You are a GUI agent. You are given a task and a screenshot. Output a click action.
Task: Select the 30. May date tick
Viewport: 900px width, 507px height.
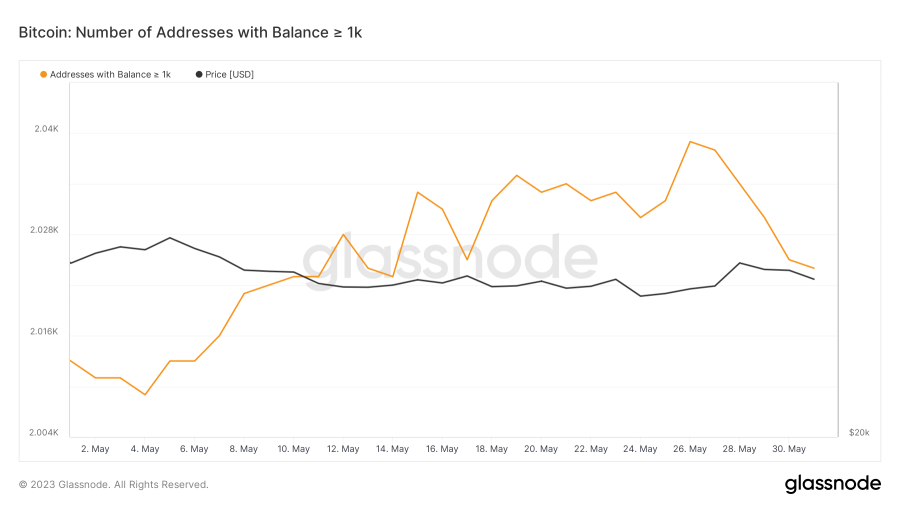coord(789,449)
